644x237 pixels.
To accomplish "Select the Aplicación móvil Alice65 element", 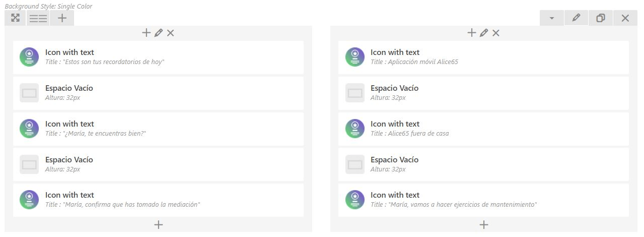I will [483, 57].
